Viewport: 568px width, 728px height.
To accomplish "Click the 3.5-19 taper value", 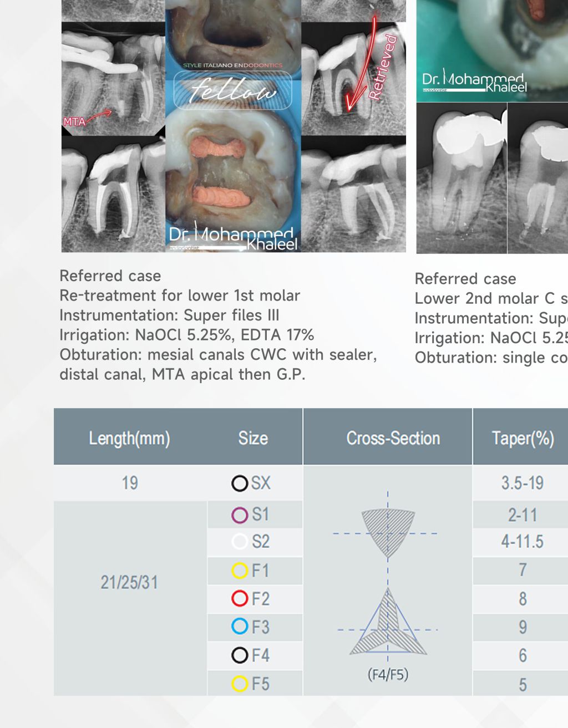I will tap(523, 483).
